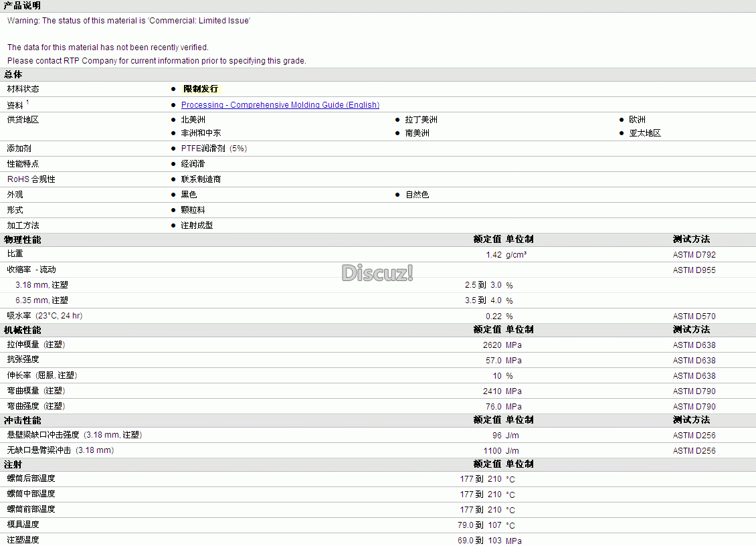Click the 限制发行 material status text
The image size is (756, 546).
[201, 89]
